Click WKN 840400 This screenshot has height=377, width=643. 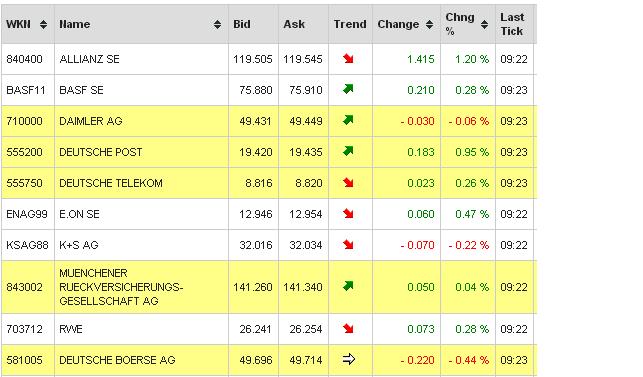(x=24, y=59)
